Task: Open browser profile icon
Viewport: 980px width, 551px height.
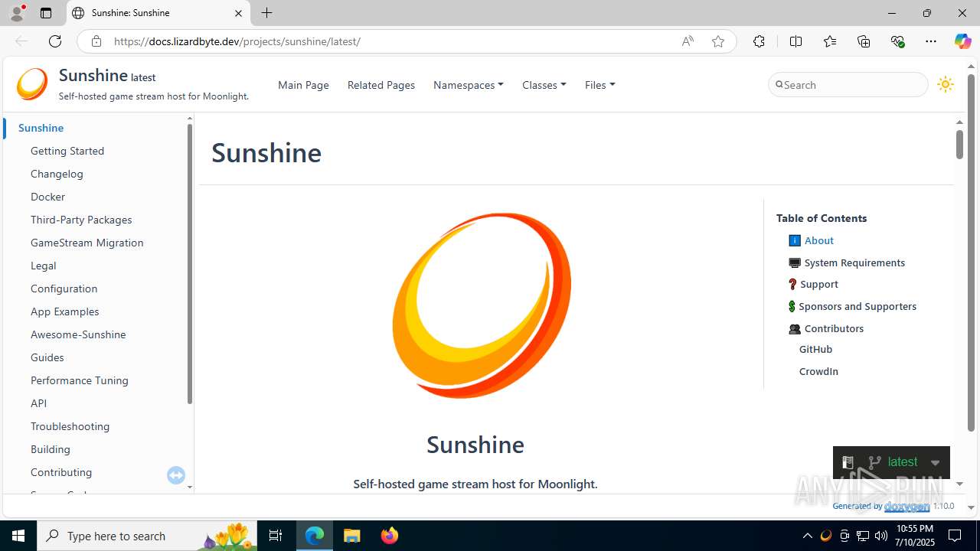Action: point(17,13)
